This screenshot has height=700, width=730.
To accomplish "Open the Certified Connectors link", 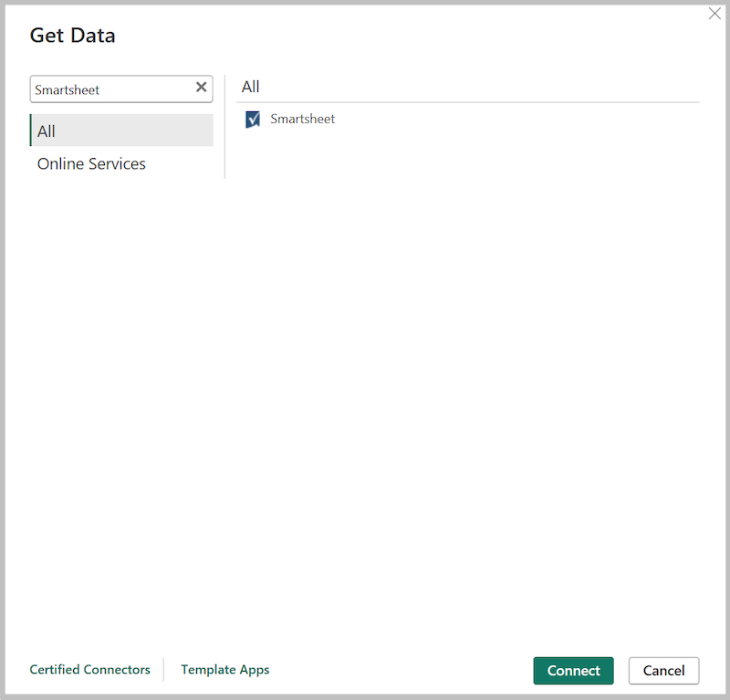I will (x=89, y=669).
